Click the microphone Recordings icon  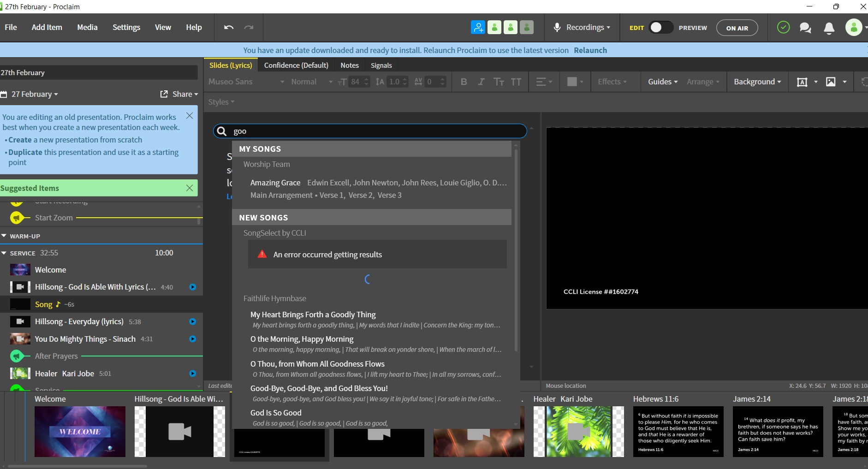(x=557, y=28)
